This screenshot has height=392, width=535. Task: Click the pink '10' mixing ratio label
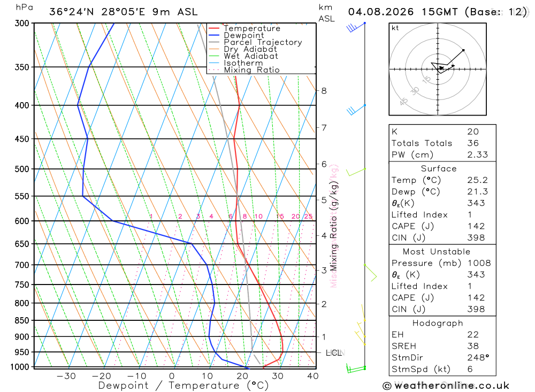point(258,216)
